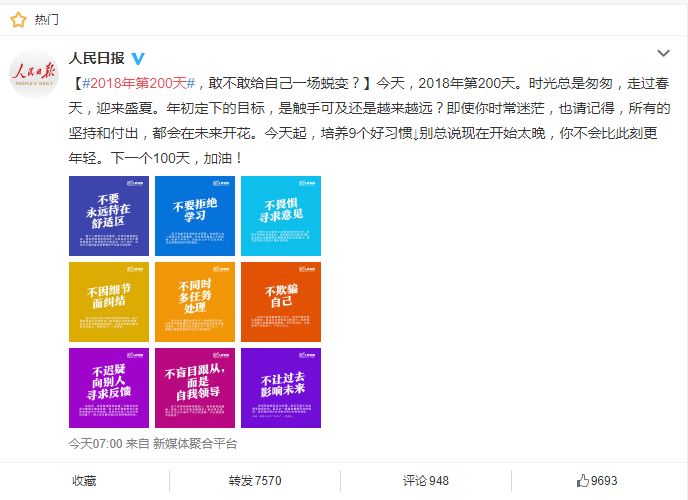Open the 不欺骗自己 image
The image size is (688, 500).
pyautogui.click(x=281, y=302)
